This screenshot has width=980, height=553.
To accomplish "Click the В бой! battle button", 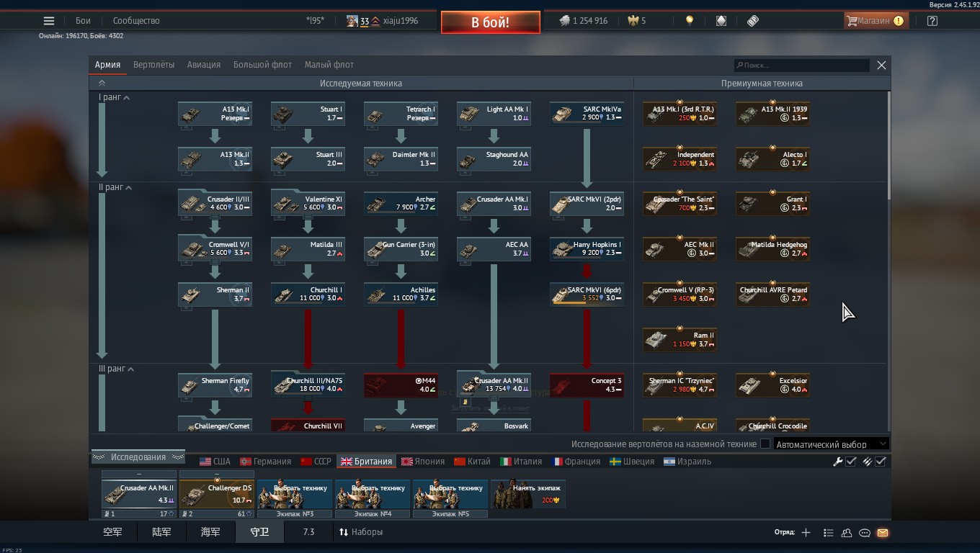I will tap(491, 22).
